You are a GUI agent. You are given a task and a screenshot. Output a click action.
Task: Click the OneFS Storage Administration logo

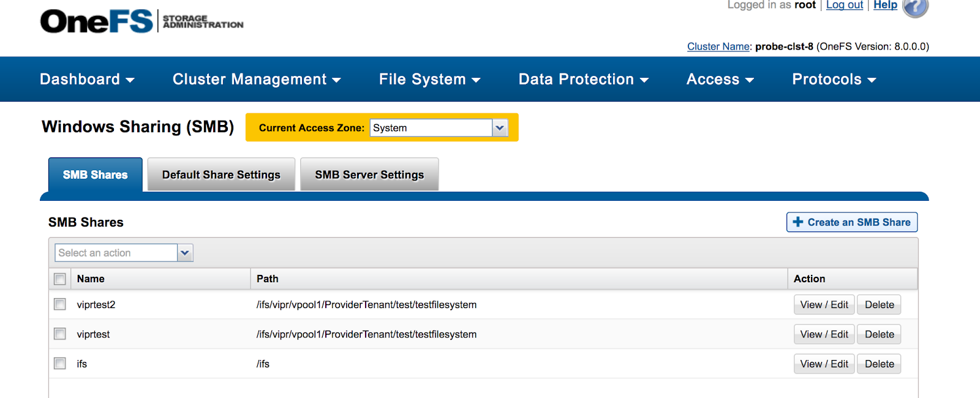tap(142, 21)
